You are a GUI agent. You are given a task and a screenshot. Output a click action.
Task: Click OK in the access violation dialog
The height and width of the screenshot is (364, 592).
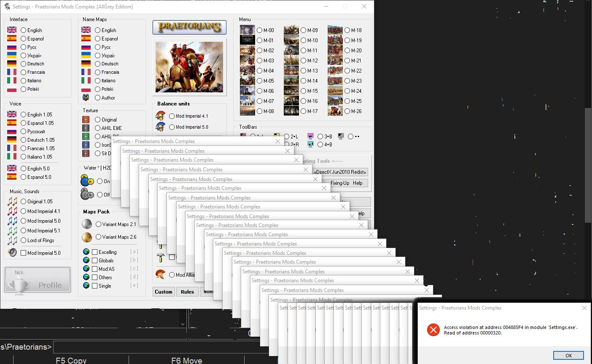pos(568,355)
